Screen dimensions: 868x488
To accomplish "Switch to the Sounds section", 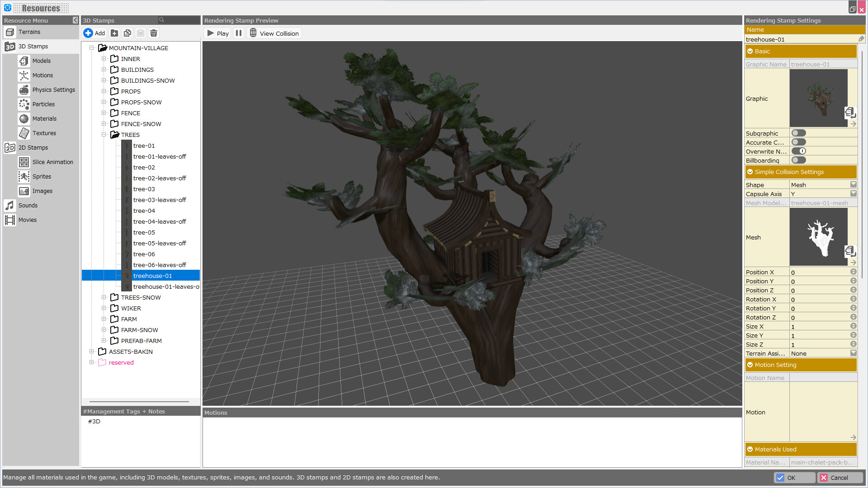I will pyautogui.click(x=28, y=205).
